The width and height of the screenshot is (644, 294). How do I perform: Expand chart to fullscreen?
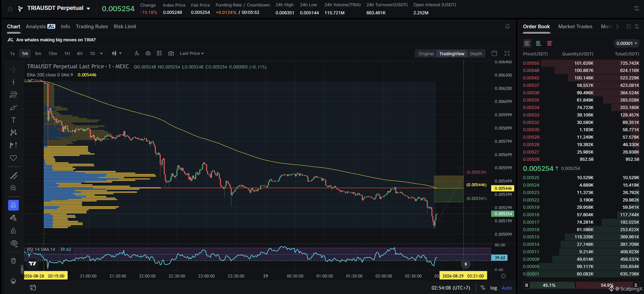pyautogui.click(x=507, y=53)
